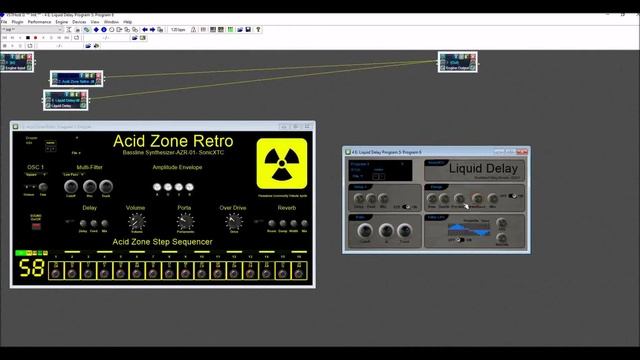
Task: Click the green sequencer run indicator button
Action: [x=20, y=253]
